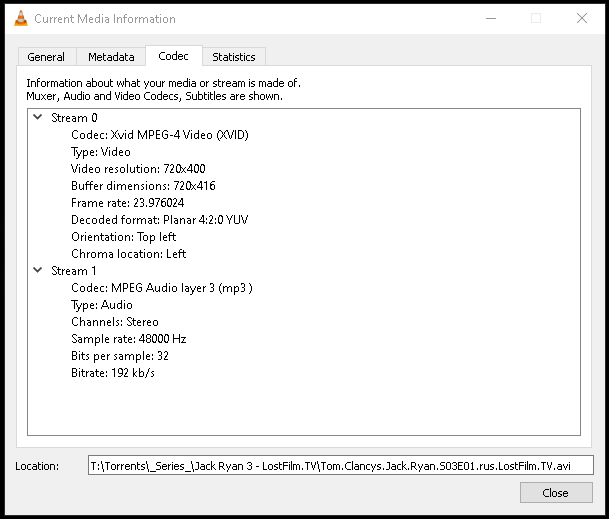Select the Codec tab

pos(174,56)
